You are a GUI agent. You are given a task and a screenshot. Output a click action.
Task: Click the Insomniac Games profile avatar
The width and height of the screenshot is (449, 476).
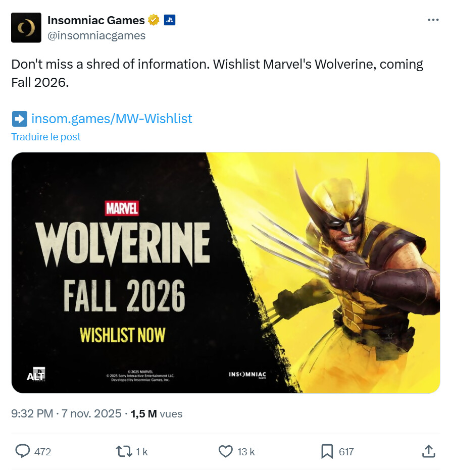[x=26, y=28]
